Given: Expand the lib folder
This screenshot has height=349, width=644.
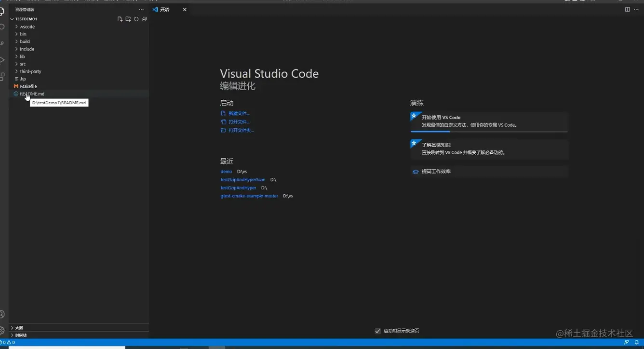Looking at the screenshot, I should click(x=79, y=56).
